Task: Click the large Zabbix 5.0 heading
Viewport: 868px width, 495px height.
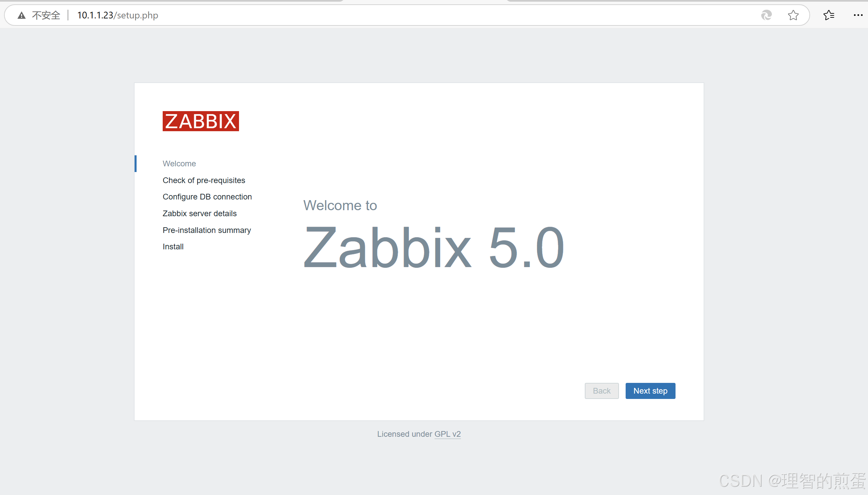Action: click(433, 248)
